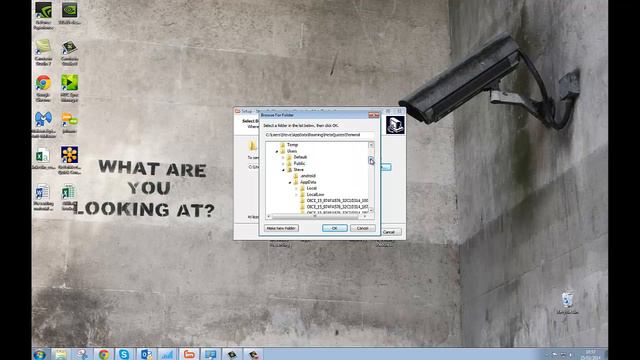The height and width of the screenshot is (360, 640).
Task: Click the taskbar clock
Action: click(x=590, y=354)
